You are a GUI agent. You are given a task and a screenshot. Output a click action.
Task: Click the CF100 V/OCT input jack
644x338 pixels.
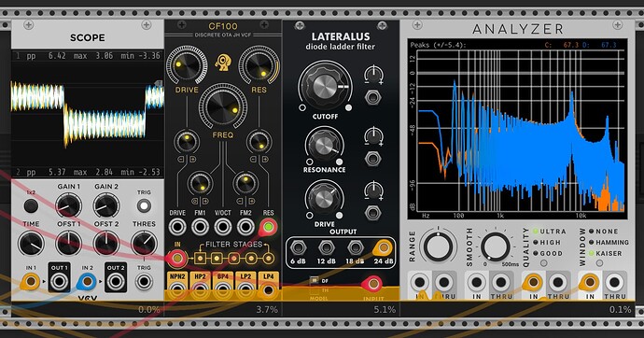(x=223, y=227)
